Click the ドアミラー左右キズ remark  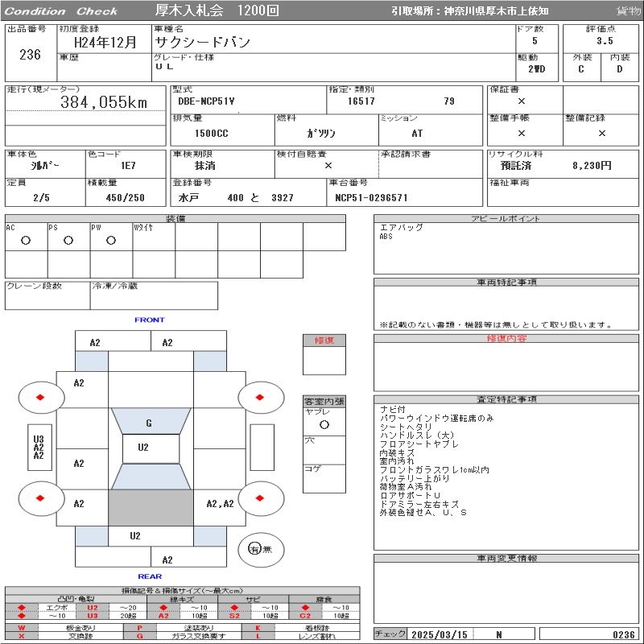(x=419, y=504)
